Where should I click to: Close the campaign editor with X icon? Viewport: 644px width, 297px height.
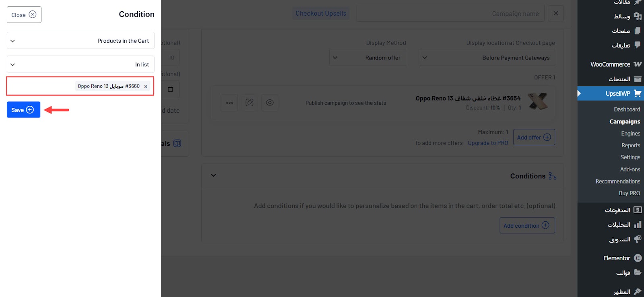click(x=556, y=13)
